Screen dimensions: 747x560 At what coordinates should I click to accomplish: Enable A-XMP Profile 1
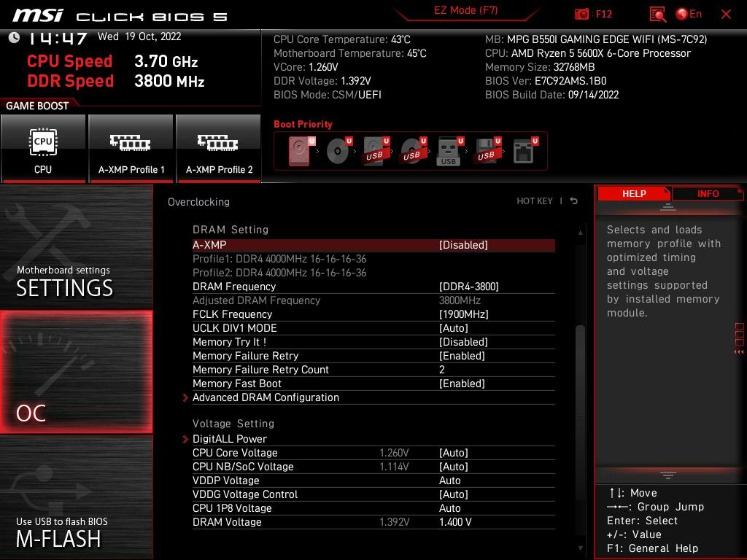(131, 147)
